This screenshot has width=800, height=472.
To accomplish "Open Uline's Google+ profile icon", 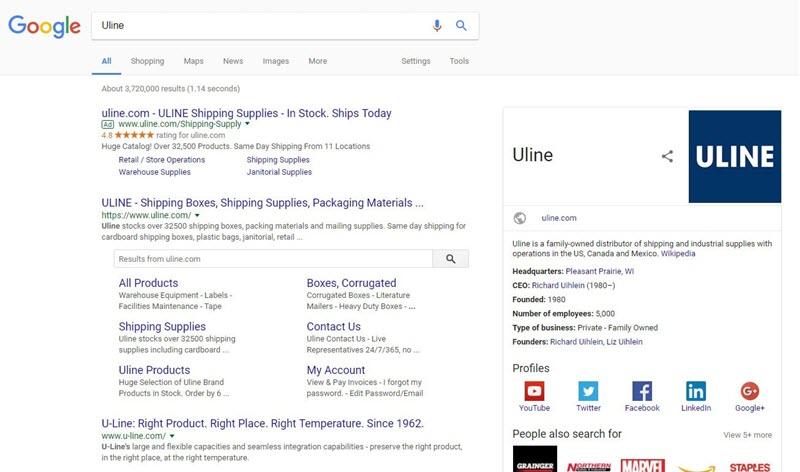I will click(749, 391).
